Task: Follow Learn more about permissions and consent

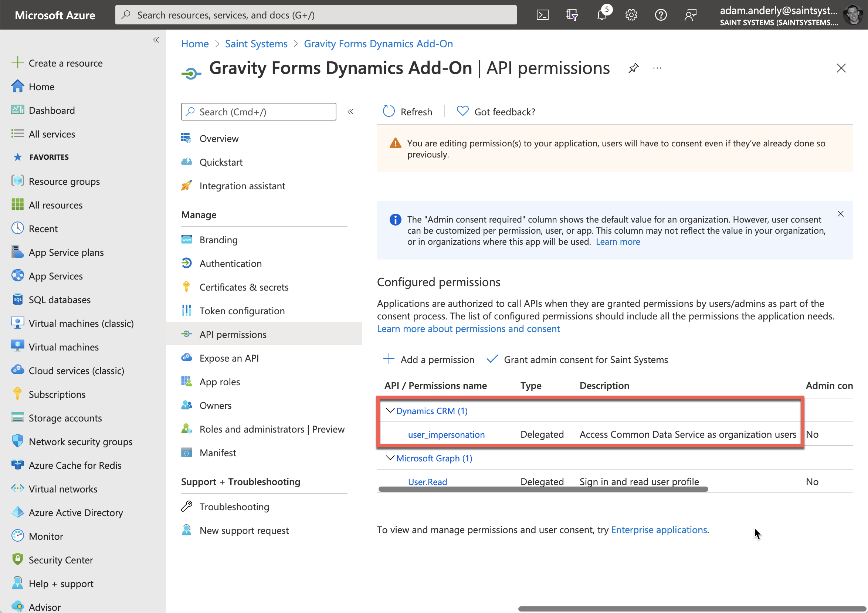Action: tap(468, 329)
